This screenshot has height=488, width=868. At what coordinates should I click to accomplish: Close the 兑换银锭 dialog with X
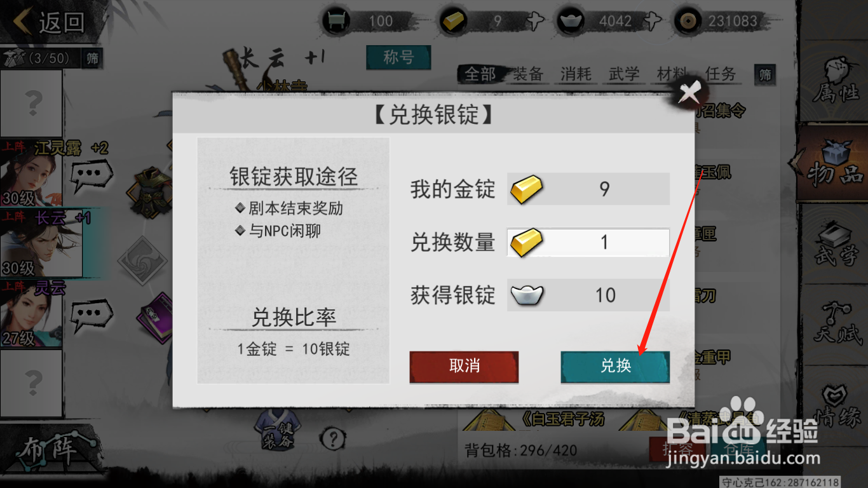pyautogui.click(x=689, y=94)
